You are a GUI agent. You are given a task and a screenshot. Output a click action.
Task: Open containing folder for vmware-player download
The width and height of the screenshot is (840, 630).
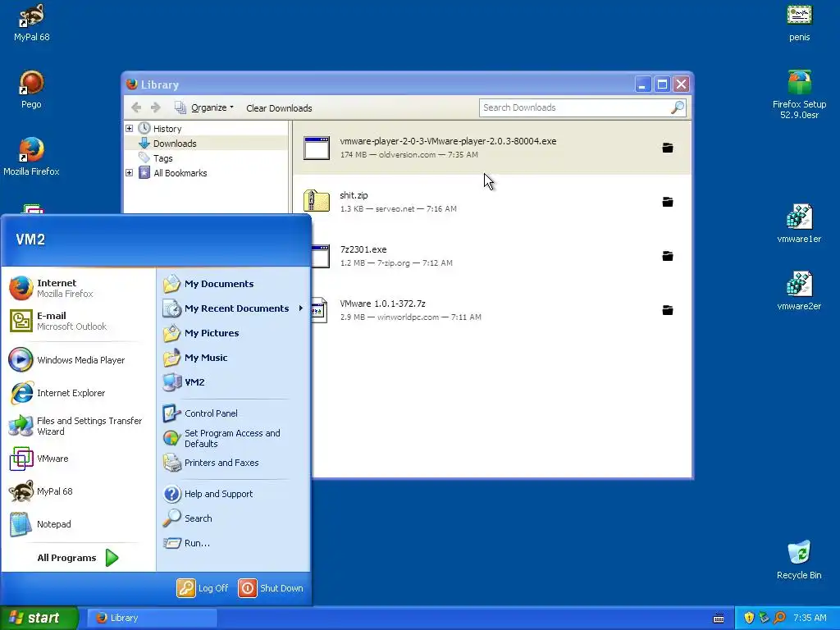(668, 148)
